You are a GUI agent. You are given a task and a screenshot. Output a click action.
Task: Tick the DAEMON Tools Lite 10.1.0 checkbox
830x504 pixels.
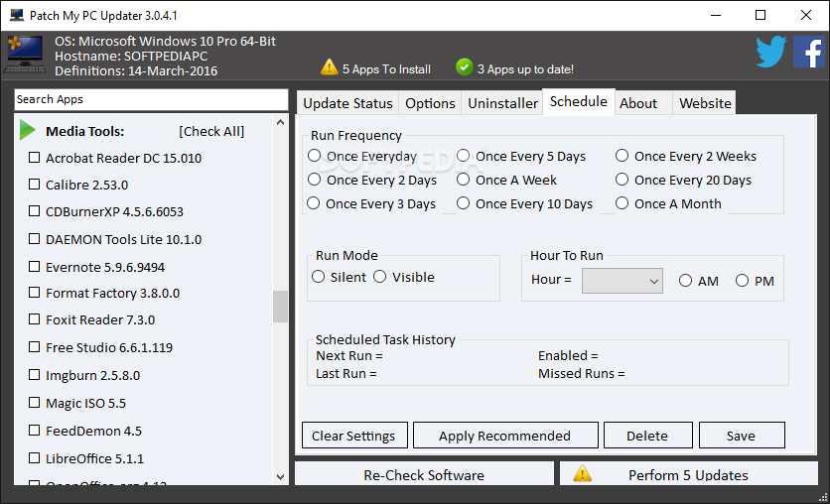pyautogui.click(x=34, y=238)
